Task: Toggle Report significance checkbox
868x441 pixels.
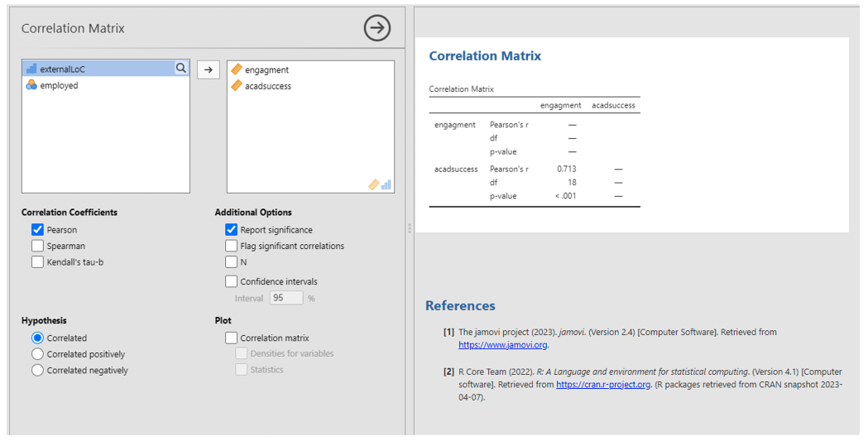Action: [x=231, y=230]
